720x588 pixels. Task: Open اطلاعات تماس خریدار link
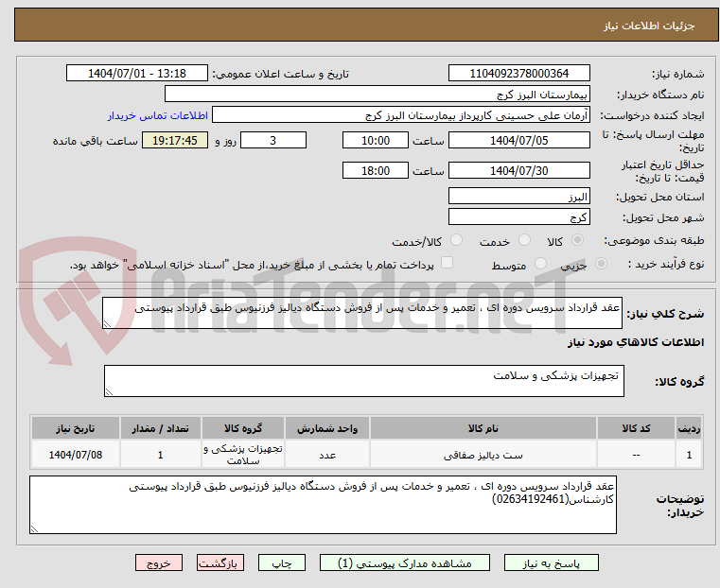click(158, 115)
